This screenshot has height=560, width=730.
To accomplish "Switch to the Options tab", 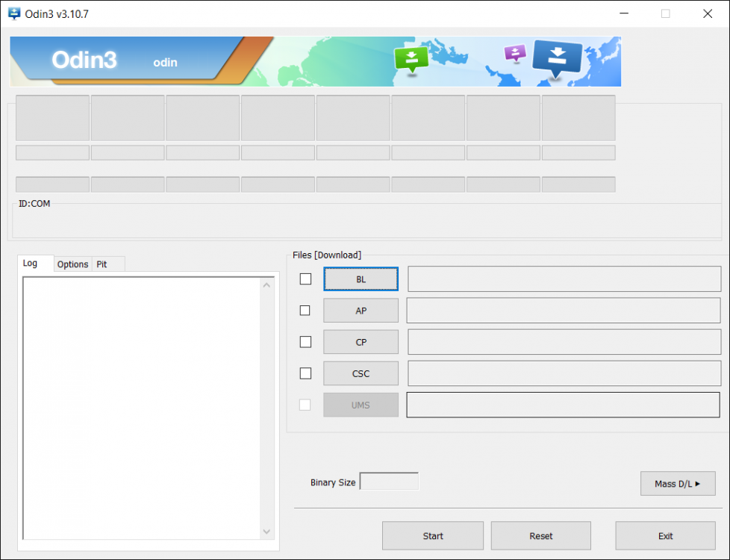I will coord(72,264).
